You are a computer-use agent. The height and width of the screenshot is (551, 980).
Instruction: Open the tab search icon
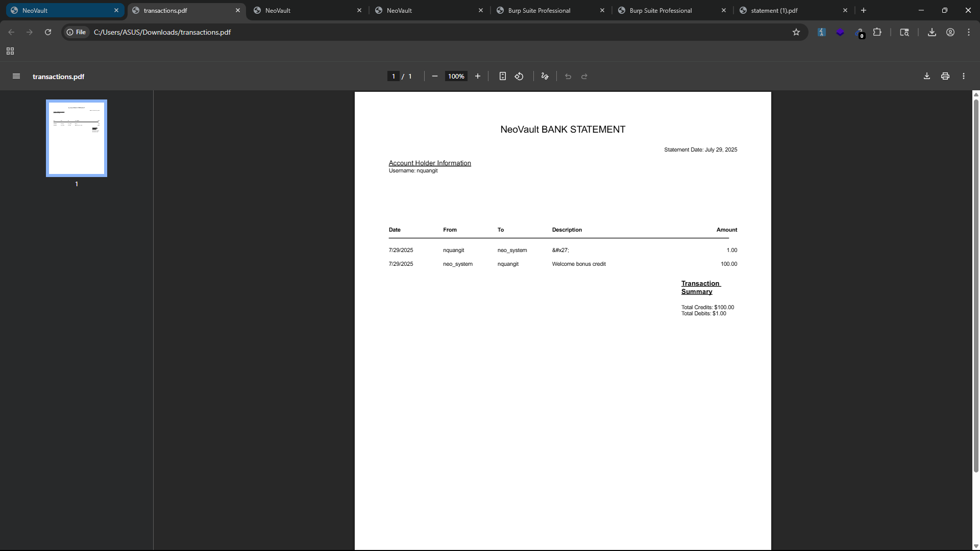(904, 32)
